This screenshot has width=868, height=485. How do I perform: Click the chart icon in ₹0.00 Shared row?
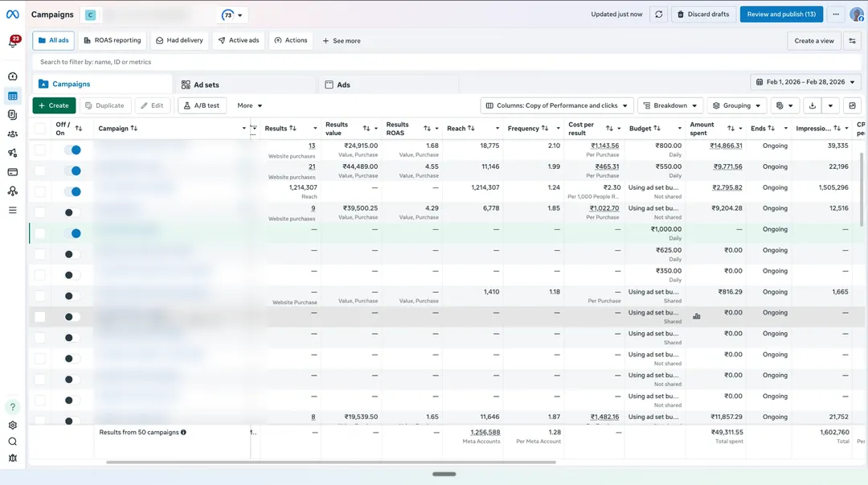pos(696,317)
